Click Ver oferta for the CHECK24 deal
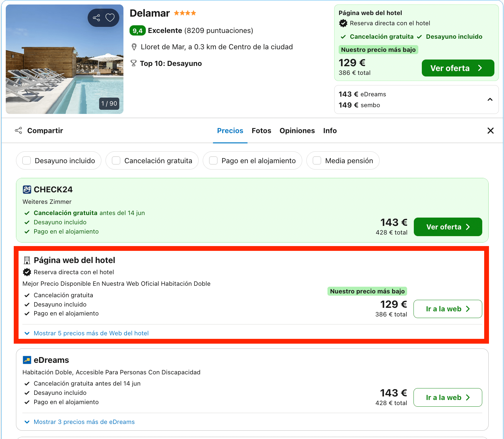 click(448, 227)
